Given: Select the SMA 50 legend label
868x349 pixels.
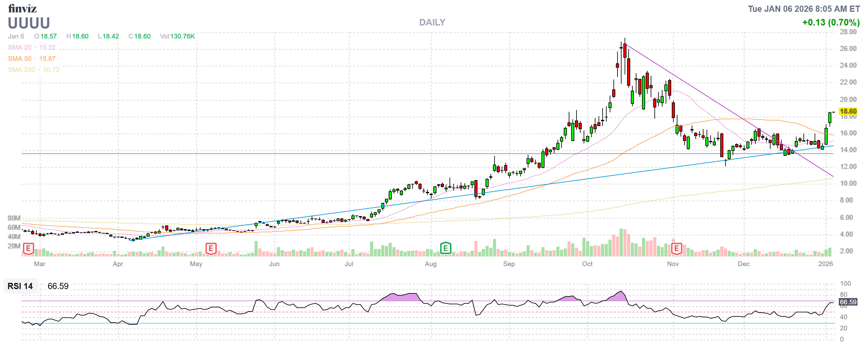Looking at the screenshot, I should (20, 59).
